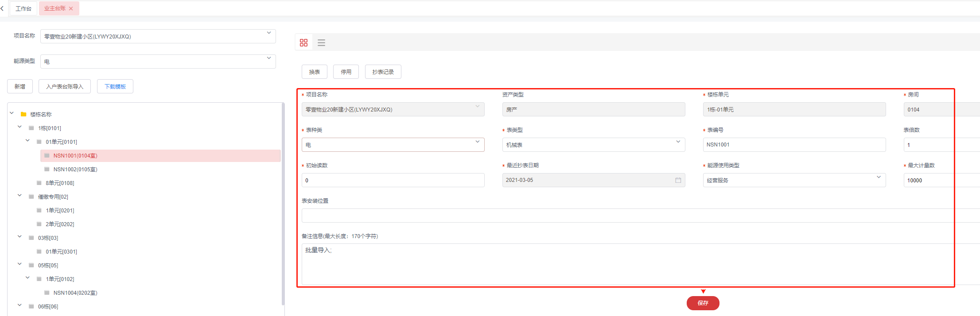Open 抄表记录 records
980x316 pixels.
[x=383, y=72]
